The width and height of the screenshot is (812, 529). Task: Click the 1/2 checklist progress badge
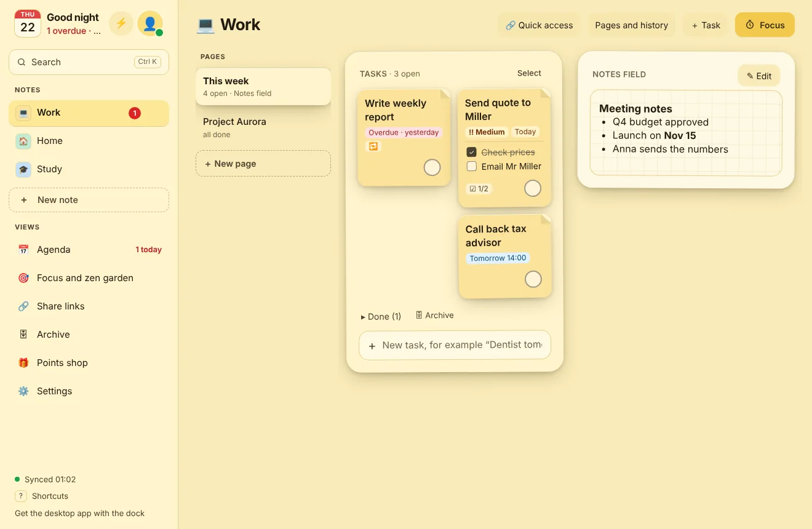point(479,189)
